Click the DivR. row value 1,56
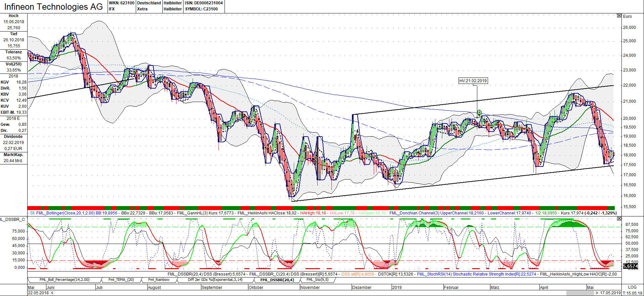Image resolution: width=644 pixels, height=296 pixels. (22, 88)
